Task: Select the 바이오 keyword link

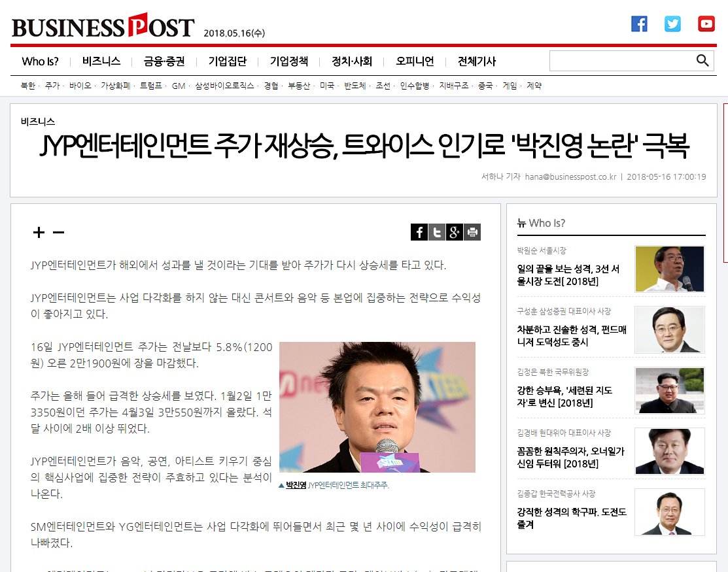Action: [80, 86]
